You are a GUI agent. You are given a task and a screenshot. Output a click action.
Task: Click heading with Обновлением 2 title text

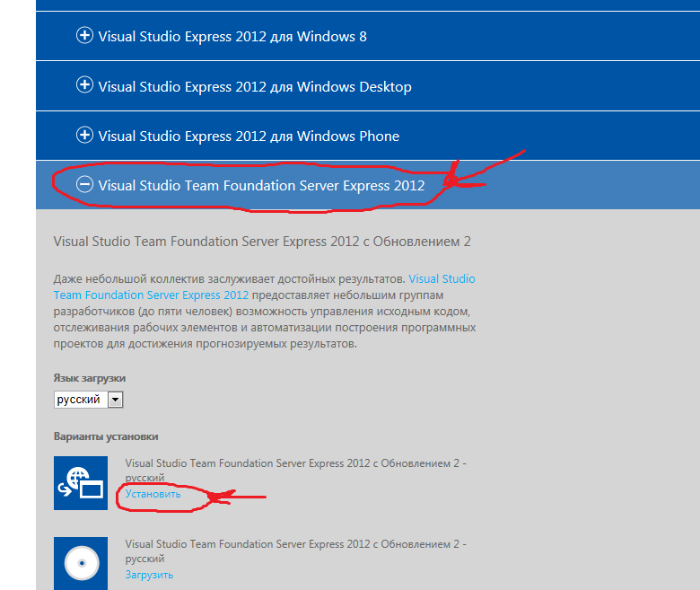pos(262,242)
